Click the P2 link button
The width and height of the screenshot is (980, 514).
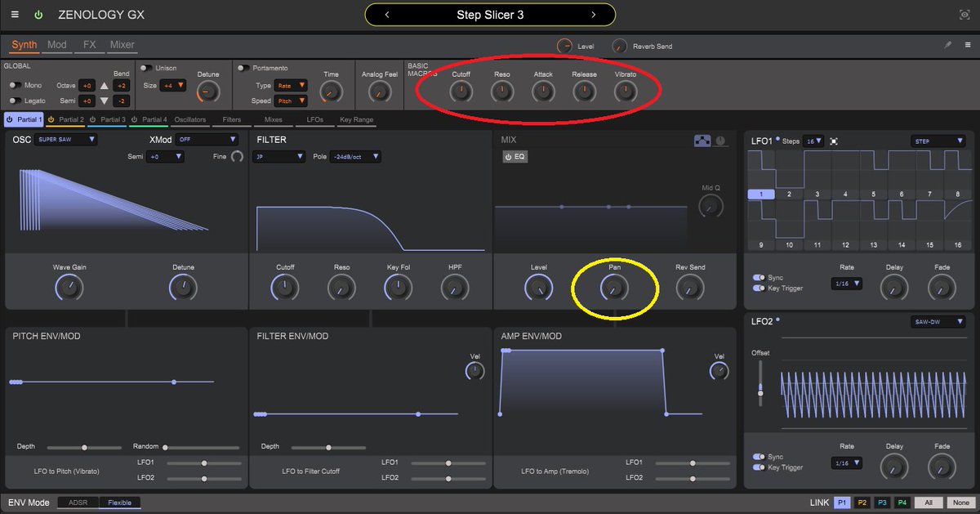click(x=862, y=502)
